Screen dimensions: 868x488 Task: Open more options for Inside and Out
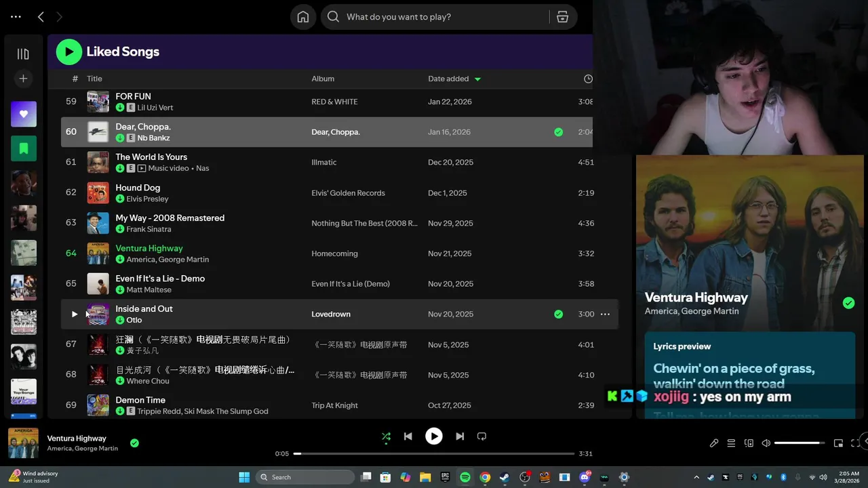[x=605, y=314]
